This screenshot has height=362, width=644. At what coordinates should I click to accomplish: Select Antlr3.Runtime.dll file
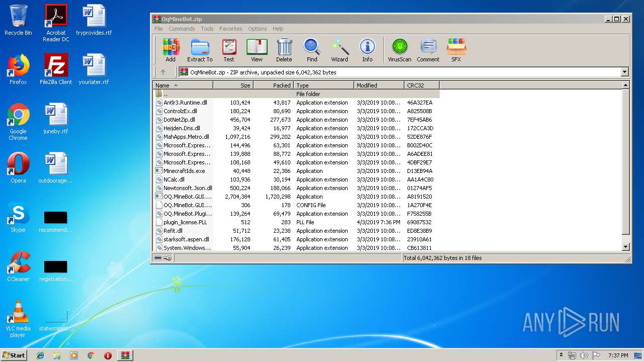(296, 103)
